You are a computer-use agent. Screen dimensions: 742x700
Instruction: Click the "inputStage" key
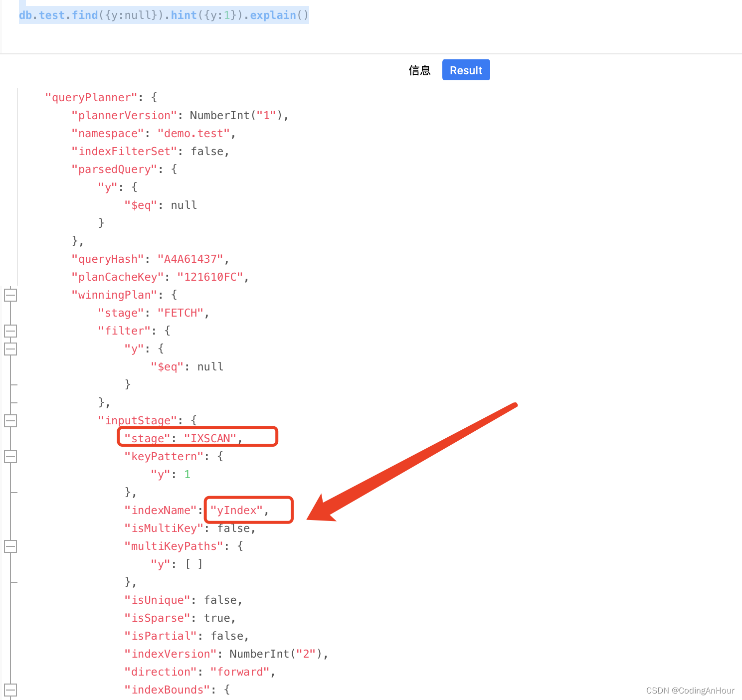138,420
